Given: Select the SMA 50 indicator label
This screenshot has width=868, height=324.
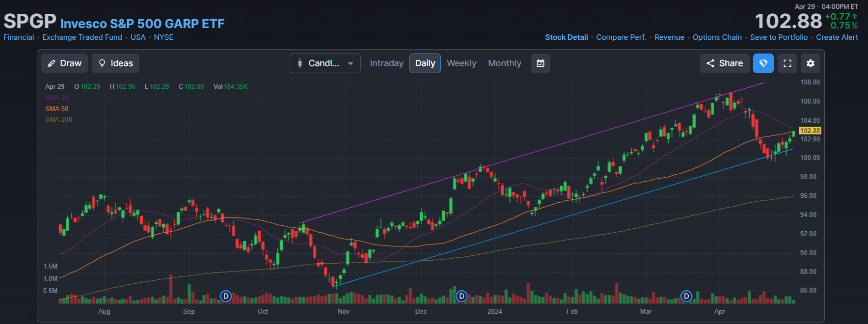Looking at the screenshot, I should coord(57,108).
